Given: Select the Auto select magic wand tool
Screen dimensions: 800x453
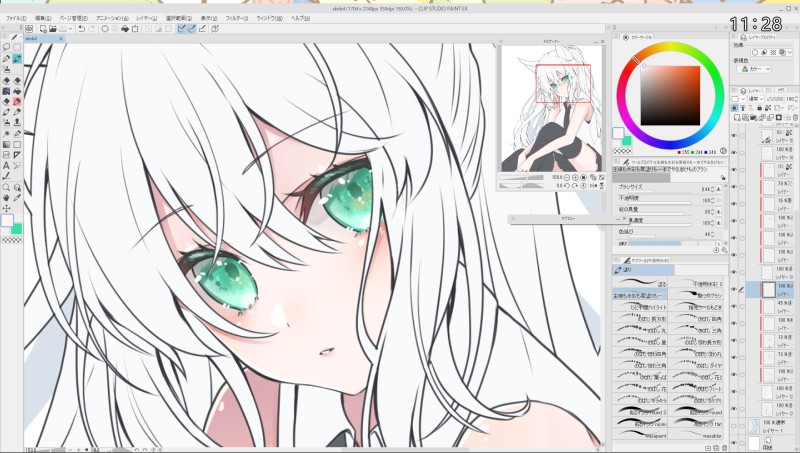Looking at the screenshot, I should (x=6, y=134).
